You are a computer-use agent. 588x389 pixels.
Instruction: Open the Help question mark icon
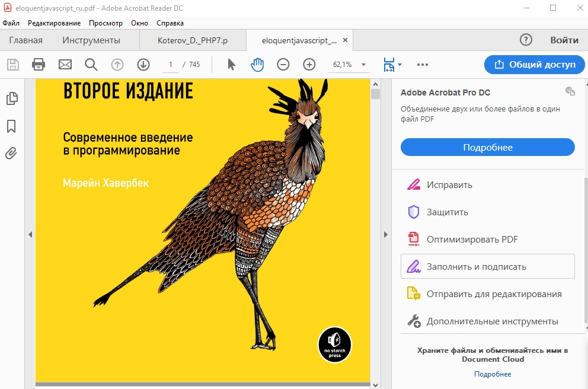point(526,40)
